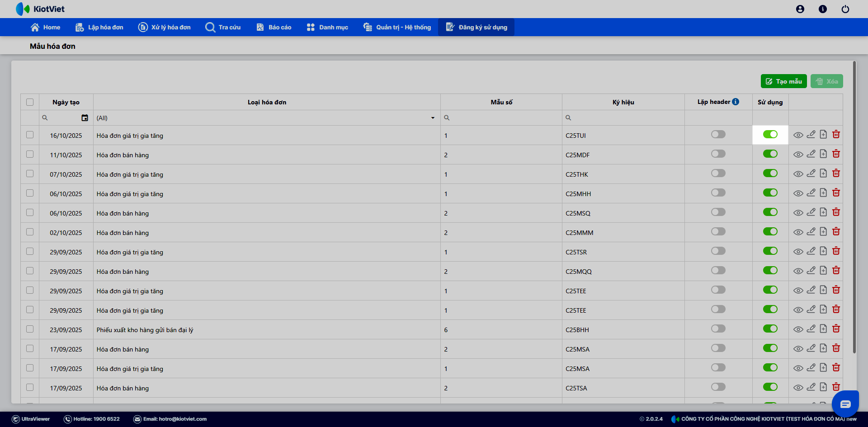
Task: Click the table's vertical scrollbar
Action: point(854,207)
